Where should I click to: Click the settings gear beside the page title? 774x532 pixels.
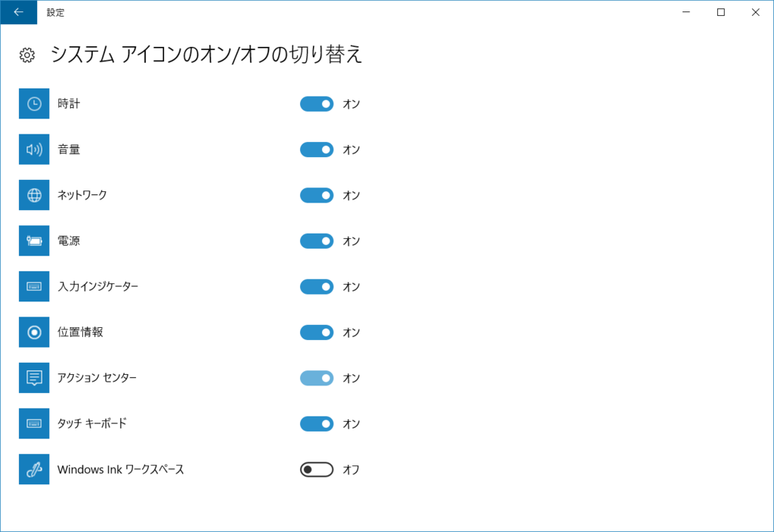click(x=26, y=54)
